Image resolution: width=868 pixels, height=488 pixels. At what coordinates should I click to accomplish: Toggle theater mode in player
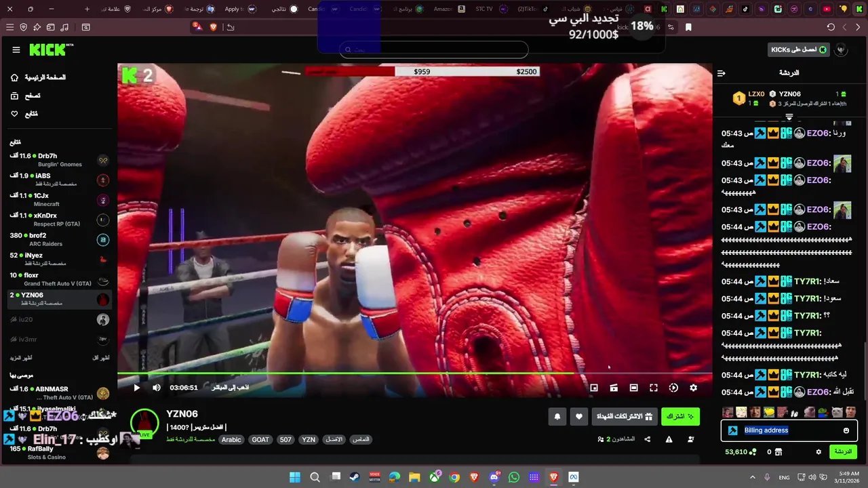pos(633,388)
